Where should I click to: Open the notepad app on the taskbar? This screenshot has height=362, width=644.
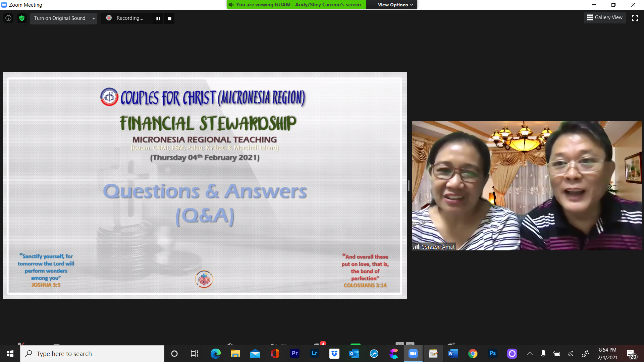[433, 354]
